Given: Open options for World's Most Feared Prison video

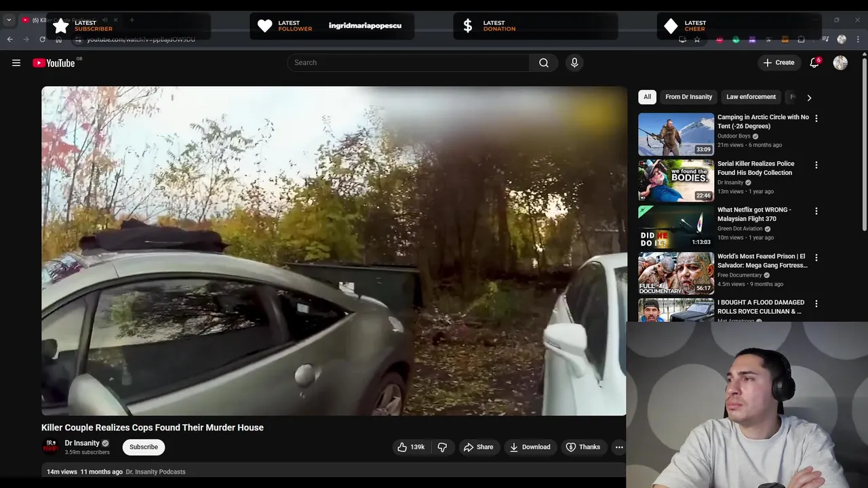Looking at the screenshot, I should pyautogui.click(x=816, y=258).
